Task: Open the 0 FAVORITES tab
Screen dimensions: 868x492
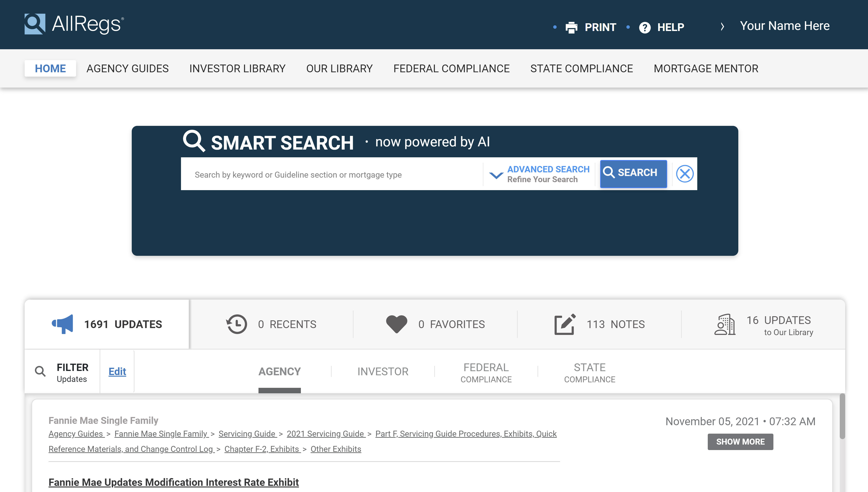Action: (435, 324)
